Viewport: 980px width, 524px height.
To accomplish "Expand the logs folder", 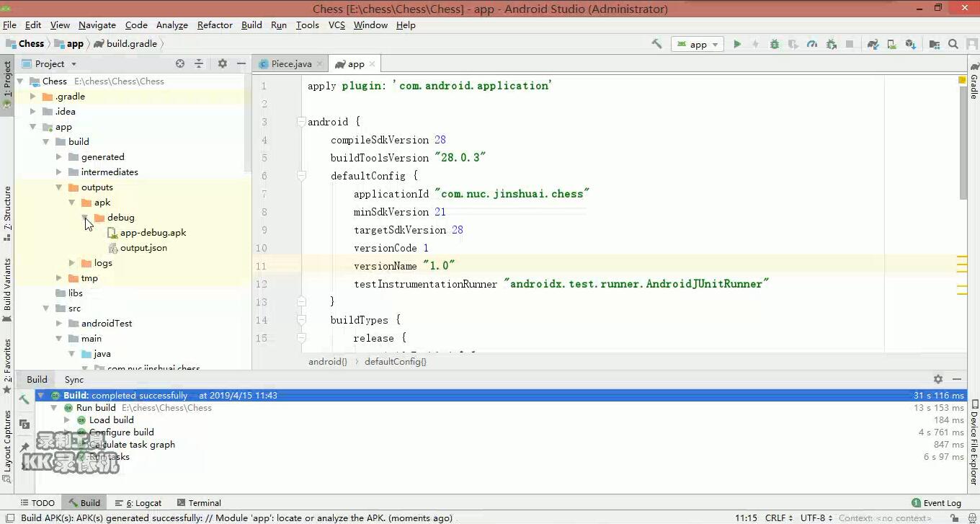I will pyautogui.click(x=72, y=263).
